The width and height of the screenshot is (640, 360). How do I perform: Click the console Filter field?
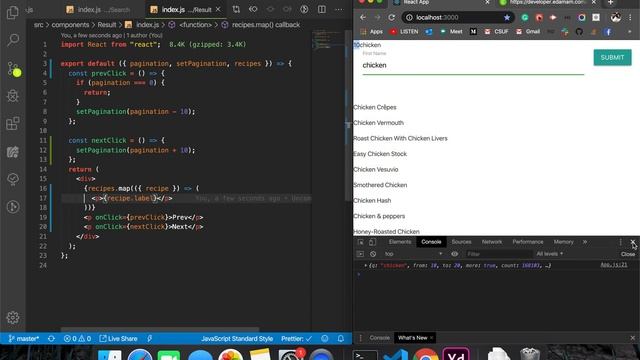tap(499, 254)
